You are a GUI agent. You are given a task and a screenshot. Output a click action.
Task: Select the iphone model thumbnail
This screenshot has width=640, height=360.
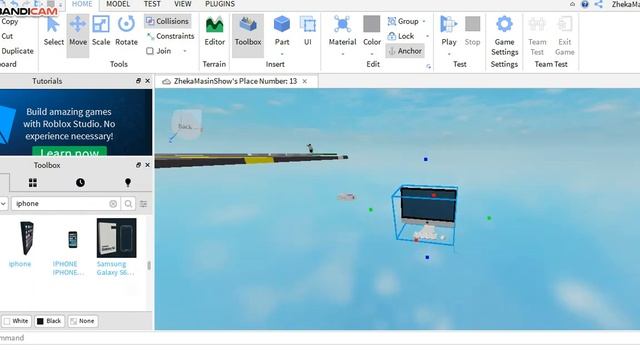[x=27, y=238]
